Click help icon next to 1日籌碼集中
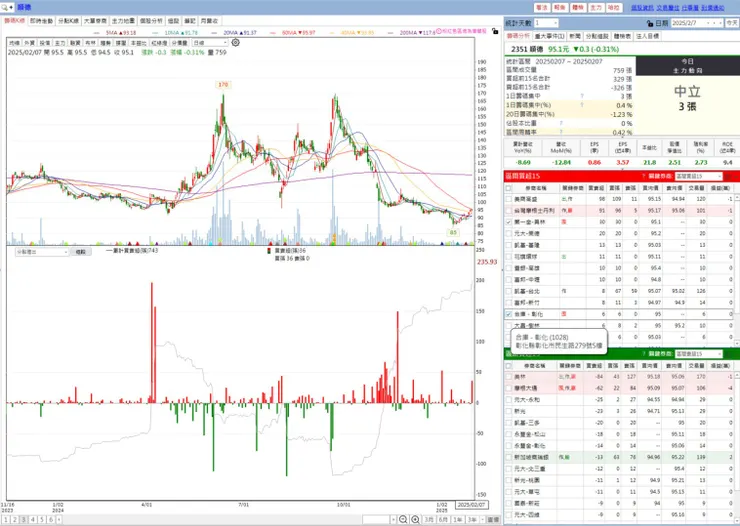The image size is (740, 526). 582,96
